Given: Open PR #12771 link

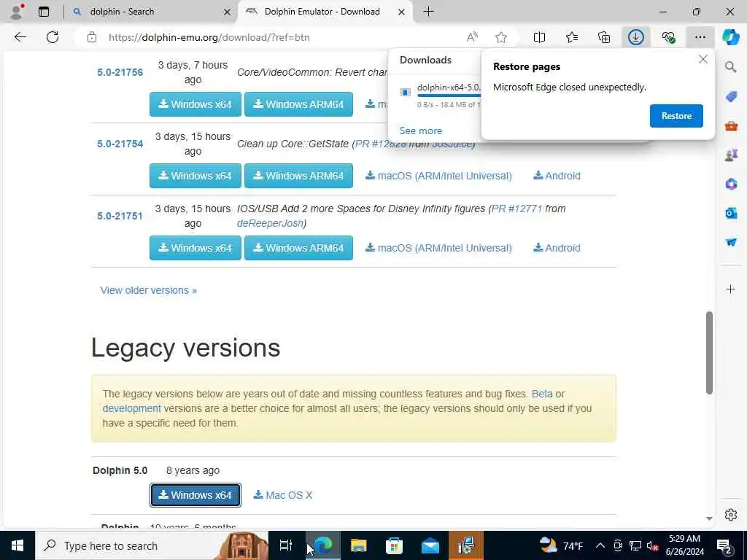Looking at the screenshot, I should coord(516,209).
